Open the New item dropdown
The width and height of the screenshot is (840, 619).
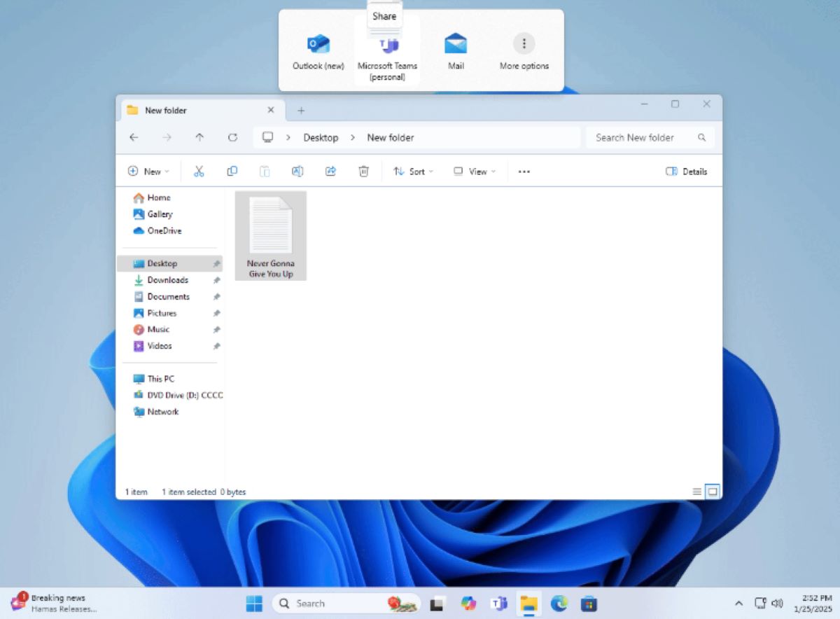(148, 171)
